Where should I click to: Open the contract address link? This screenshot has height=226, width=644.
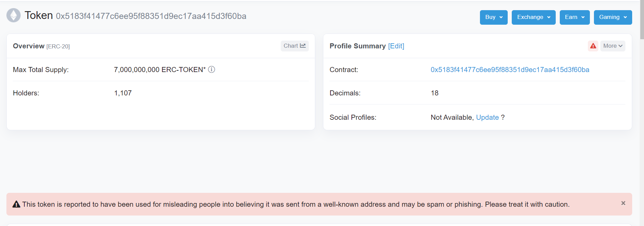pyautogui.click(x=510, y=70)
